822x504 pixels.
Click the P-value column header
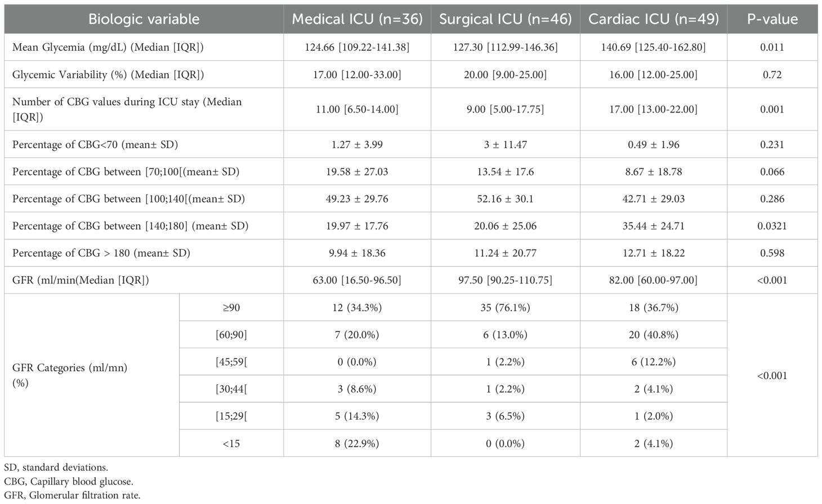[x=772, y=19]
